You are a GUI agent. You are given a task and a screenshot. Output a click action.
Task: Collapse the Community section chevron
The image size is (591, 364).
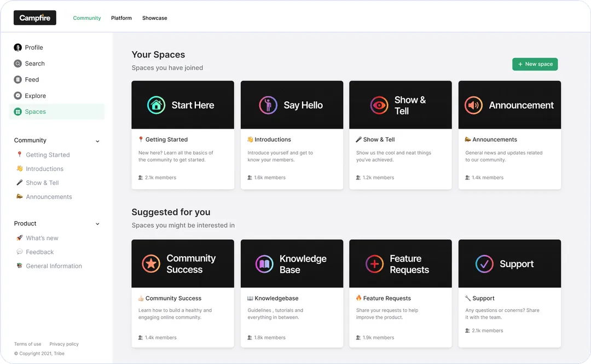[x=97, y=141]
